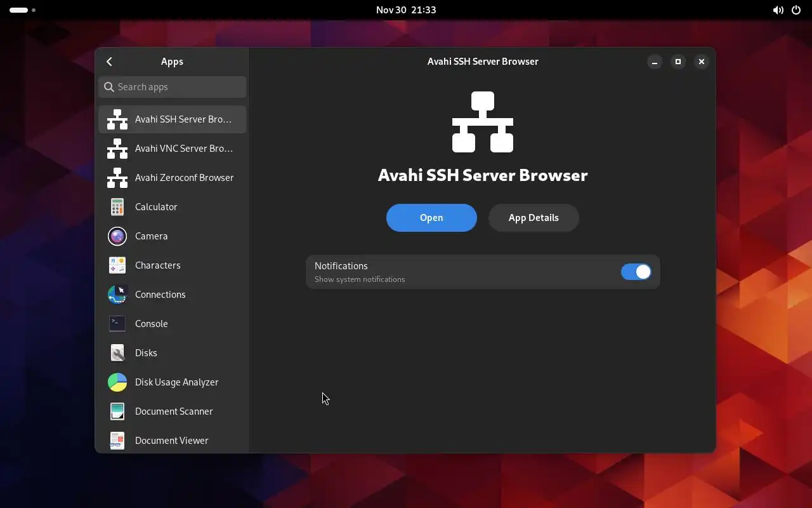Select the Document Viewer label
The image size is (812, 508).
172,441
